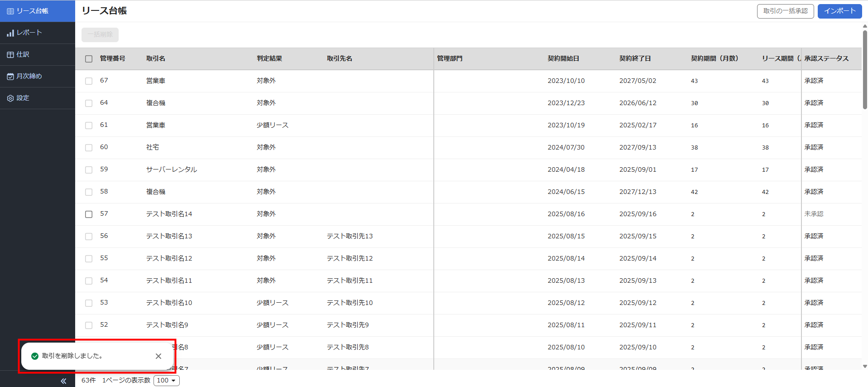868x387 pixels.
Task: Sort by 管理番号 column header
Action: (x=113, y=58)
